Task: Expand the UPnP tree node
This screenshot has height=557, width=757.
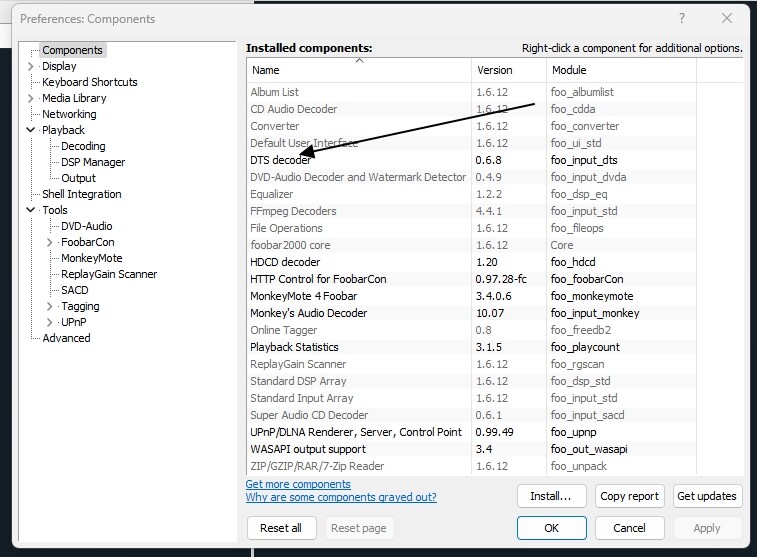Action: 50,322
